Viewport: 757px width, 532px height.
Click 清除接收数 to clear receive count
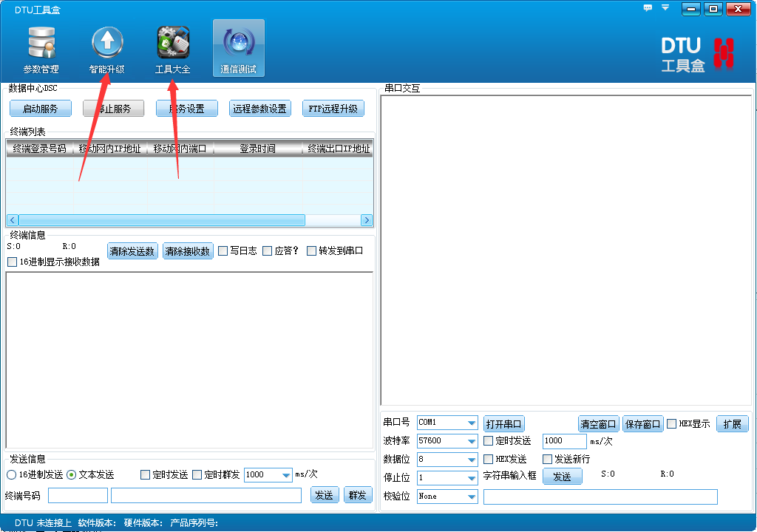pos(188,251)
